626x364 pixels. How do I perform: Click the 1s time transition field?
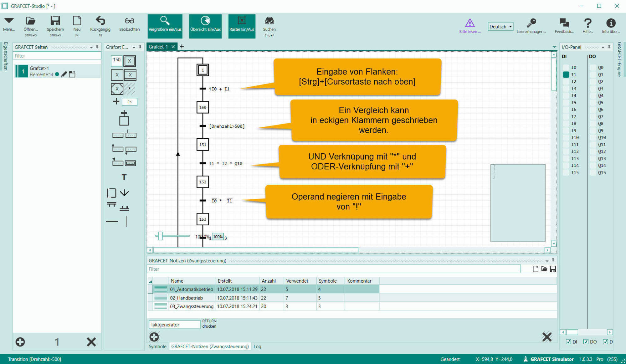pos(129,102)
